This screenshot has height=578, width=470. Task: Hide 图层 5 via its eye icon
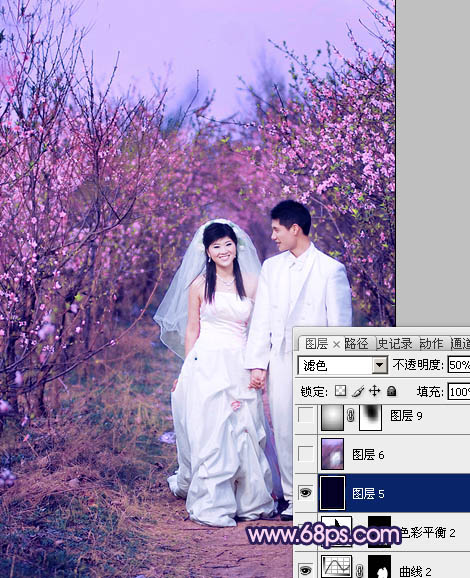[x=306, y=492]
